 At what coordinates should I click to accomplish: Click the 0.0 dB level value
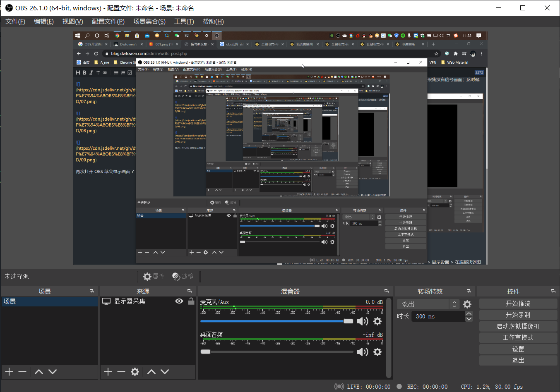click(x=374, y=302)
